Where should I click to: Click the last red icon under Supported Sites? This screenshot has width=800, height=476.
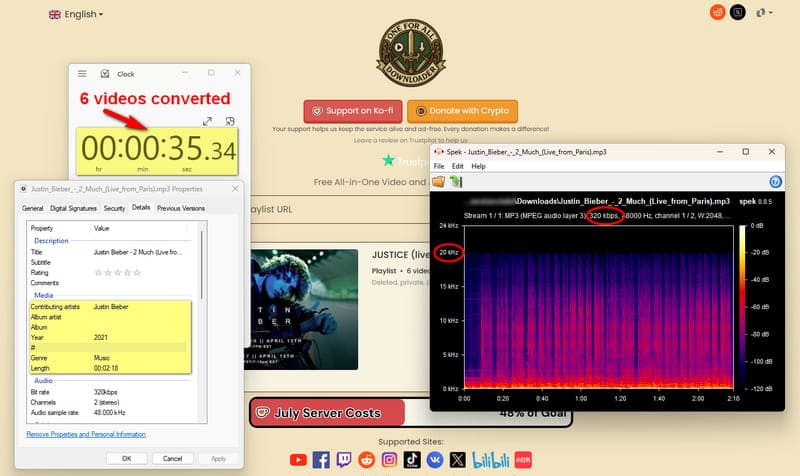(523, 460)
